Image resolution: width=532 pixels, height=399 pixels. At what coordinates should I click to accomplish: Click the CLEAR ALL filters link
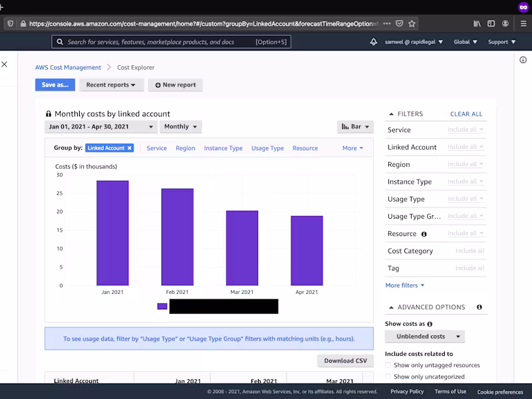[x=466, y=114]
